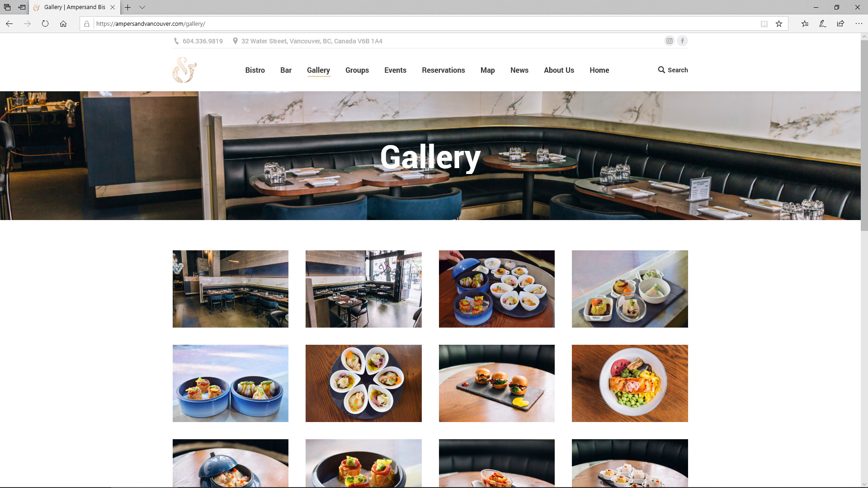Open the sliders on slate thumbnail
Viewport: 868px width, 488px height.
pyautogui.click(x=496, y=383)
